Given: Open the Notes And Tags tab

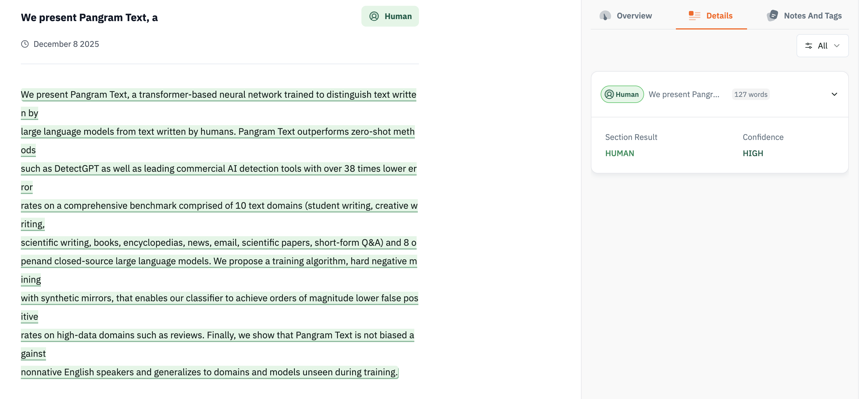Looking at the screenshot, I should [x=812, y=16].
